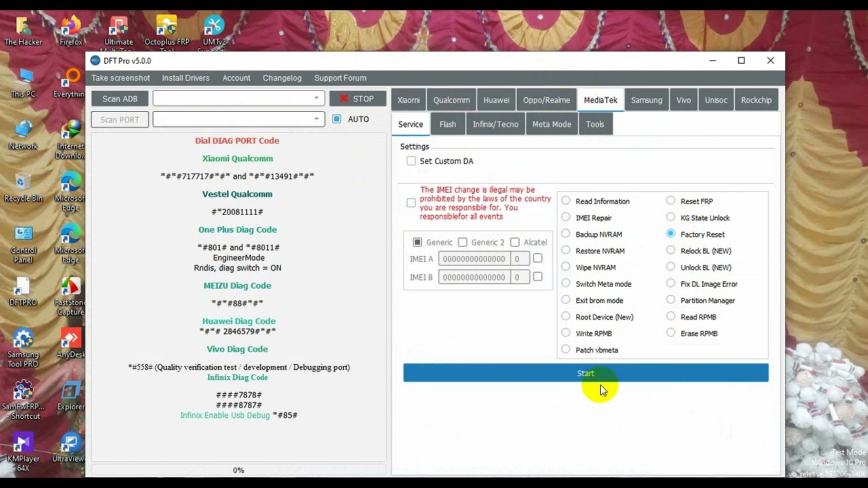Viewport: 868px width, 488px height.
Task: Enable the Set Custom DA checkbox
Action: tap(411, 161)
